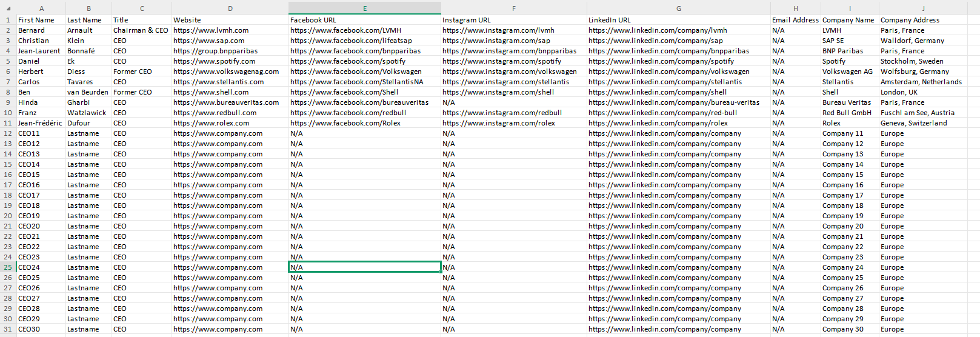
Task: Select column G header
Action: pos(678,8)
